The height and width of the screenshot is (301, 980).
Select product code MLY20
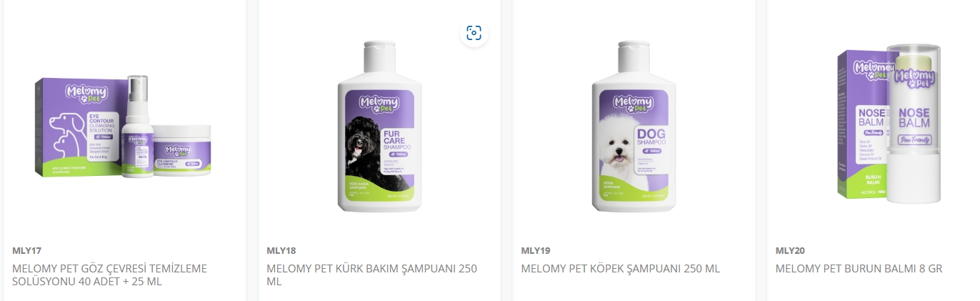[x=790, y=251]
